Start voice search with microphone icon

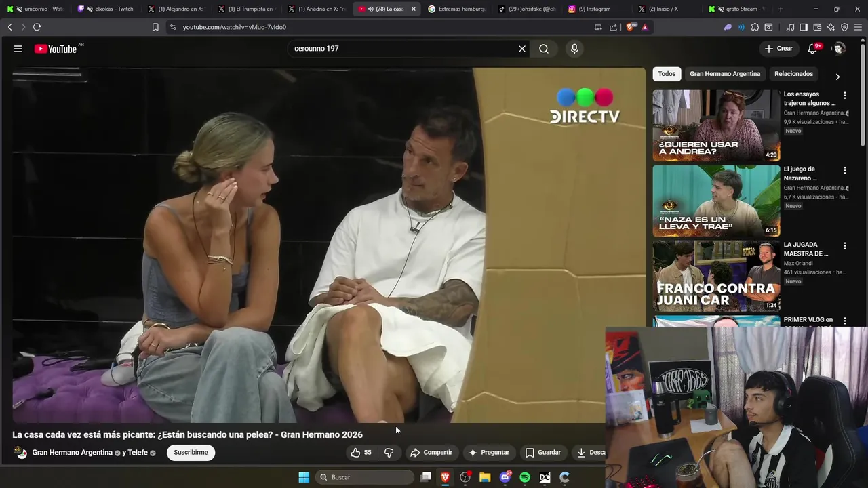tap(574, 49)
